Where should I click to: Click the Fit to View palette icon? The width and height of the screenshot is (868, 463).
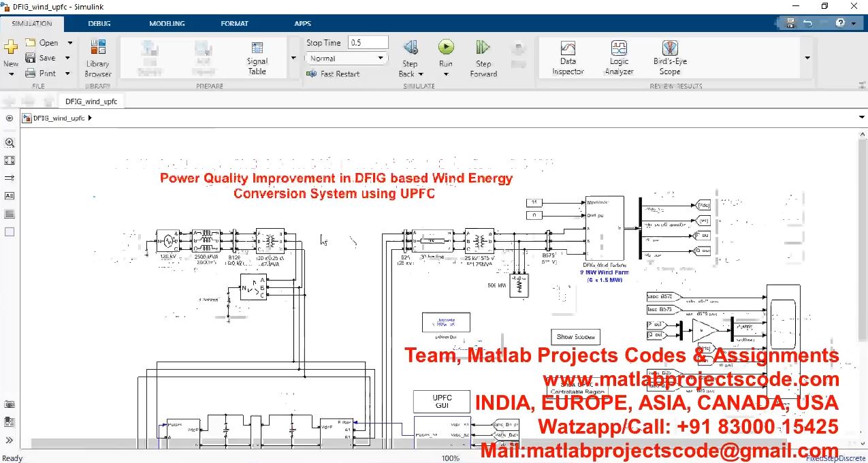pos(10,161)
